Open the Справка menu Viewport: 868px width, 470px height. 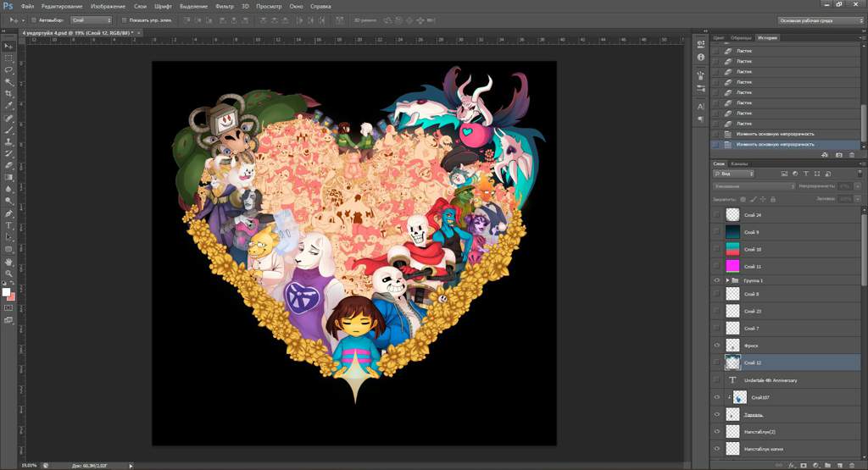click(320, 7)
